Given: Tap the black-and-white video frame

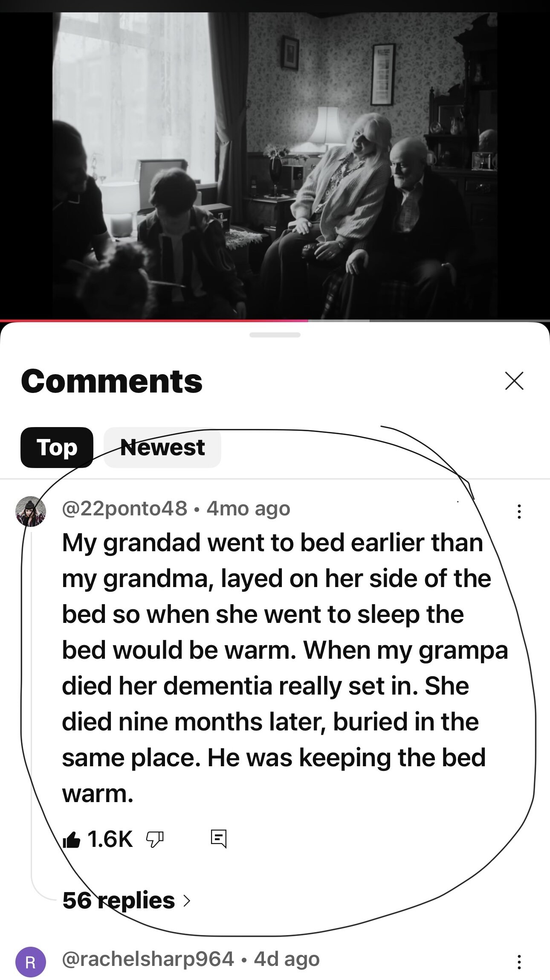Looking at the screenshot, I should click(x=275, y=166).
